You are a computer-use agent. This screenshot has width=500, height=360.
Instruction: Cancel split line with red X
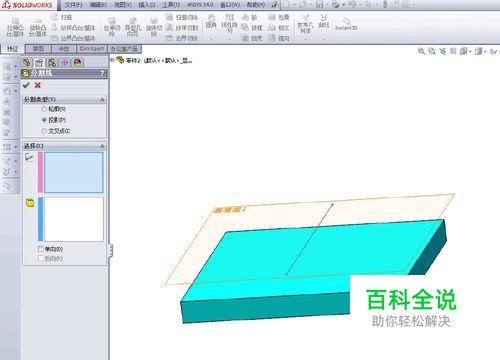pos(38,85)
